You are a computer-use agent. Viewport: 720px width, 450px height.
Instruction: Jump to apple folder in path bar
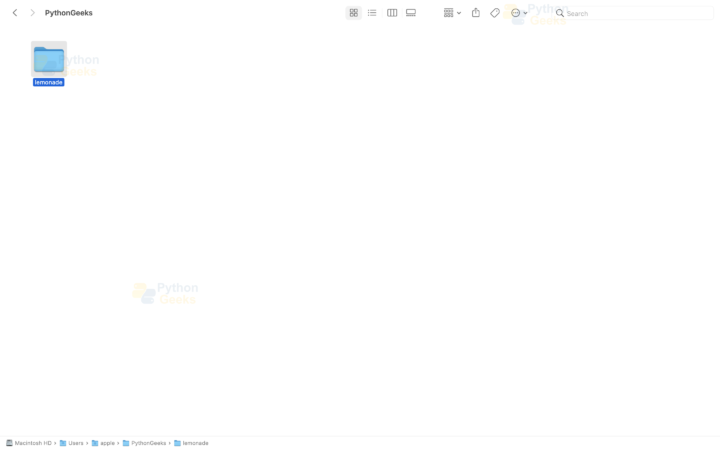pos(104,443)
